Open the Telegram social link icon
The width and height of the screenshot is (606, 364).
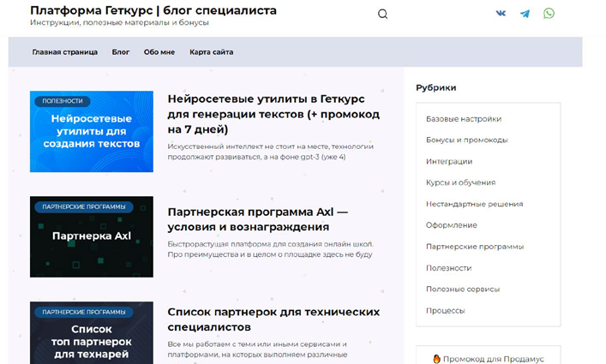click(525, 14)
